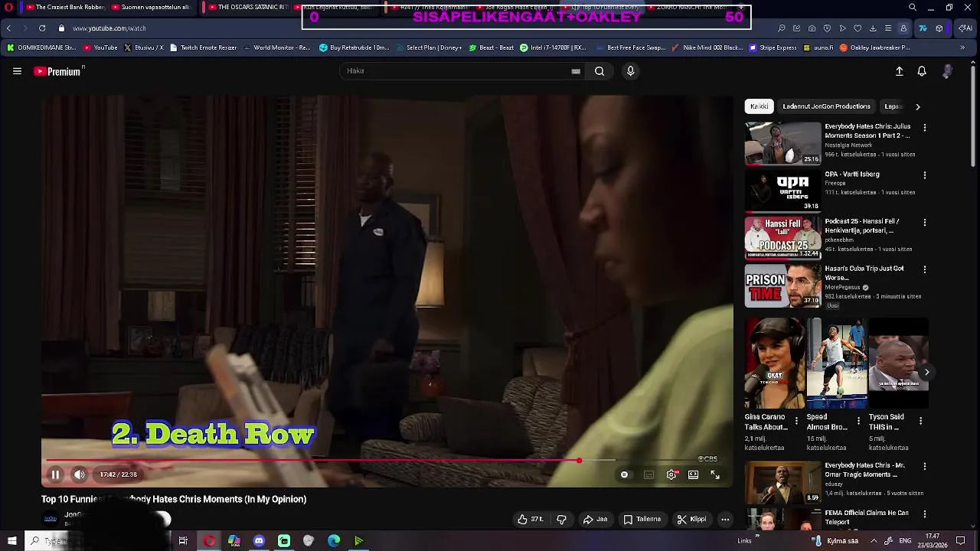Go to YouTube Premium home logo
Image resolution: width=980 pixels, height=551 pixels.
coord(58,71)
